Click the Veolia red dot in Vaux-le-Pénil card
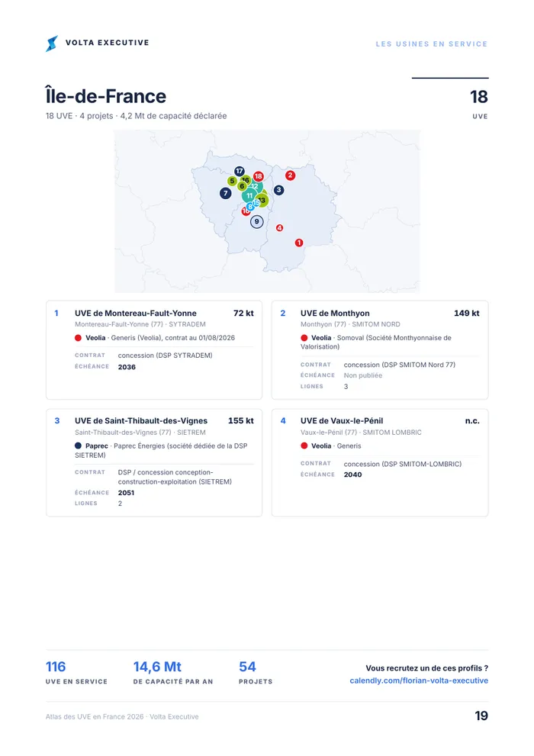The height and width of the screenshot is (756, 534). coord(304,446)
